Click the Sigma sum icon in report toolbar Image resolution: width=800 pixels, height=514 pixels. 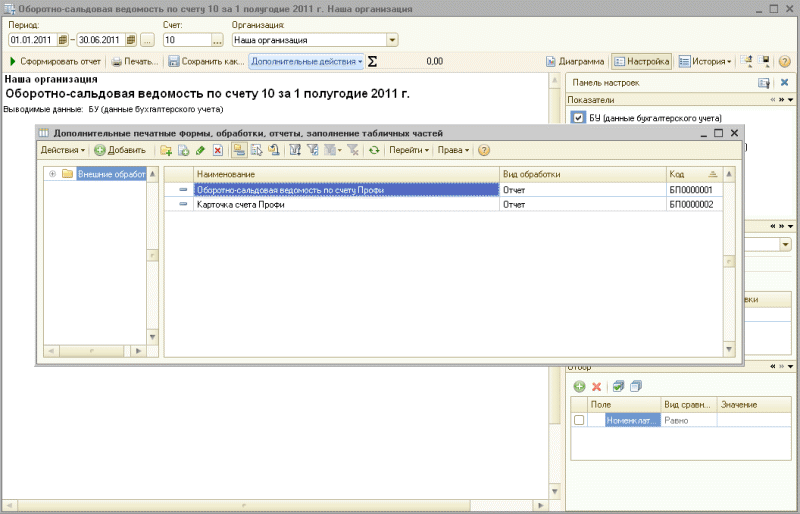(x=372, y=62)
